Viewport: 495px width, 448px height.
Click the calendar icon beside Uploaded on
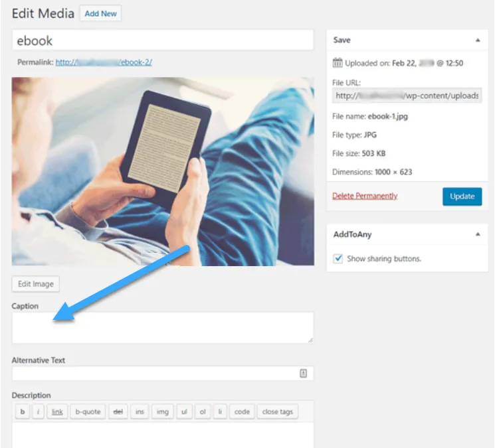point(337,63)
